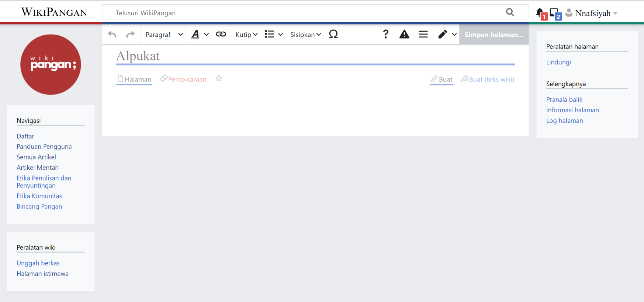Image resolution: width=644 pixels, height=302 pixels.
Task: Open the Nnafsiyah user menu
Action: pyautogui.click(x=592, y=13)
